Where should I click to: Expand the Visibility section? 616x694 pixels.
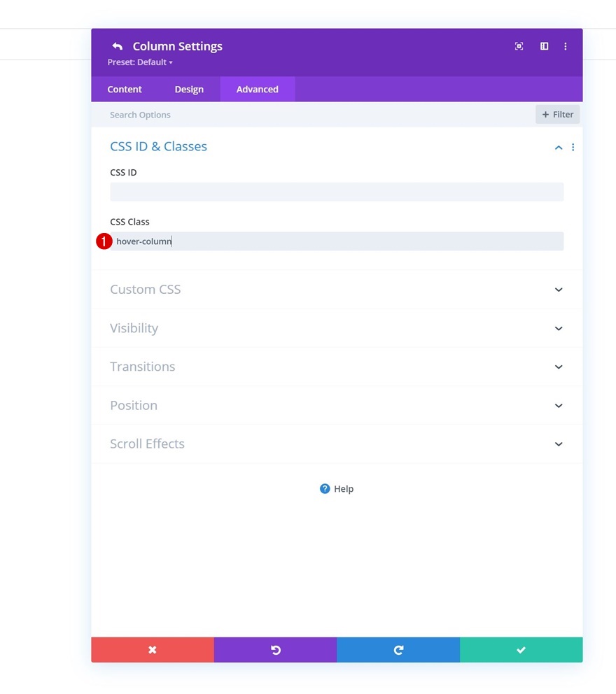tap(559, 328)
